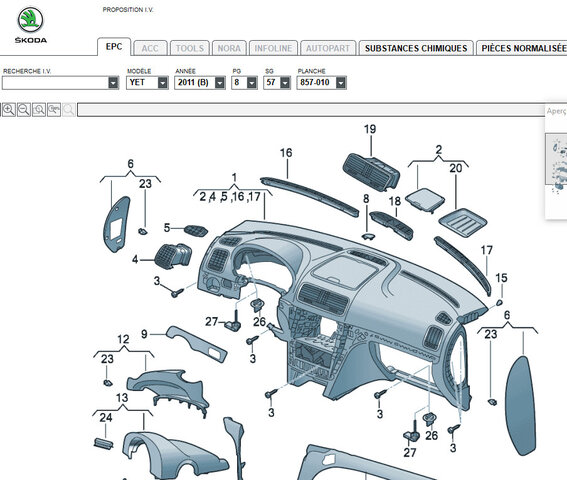Select part number 9 in the diagram
This screenshot has width=567, height=480.
pyautogui.click(x=144, y=334)
